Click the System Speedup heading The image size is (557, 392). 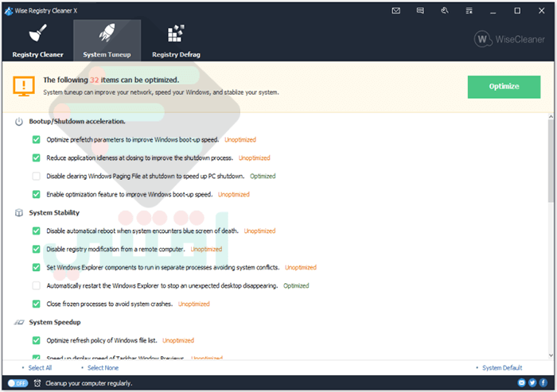click(x=55, y=322)
